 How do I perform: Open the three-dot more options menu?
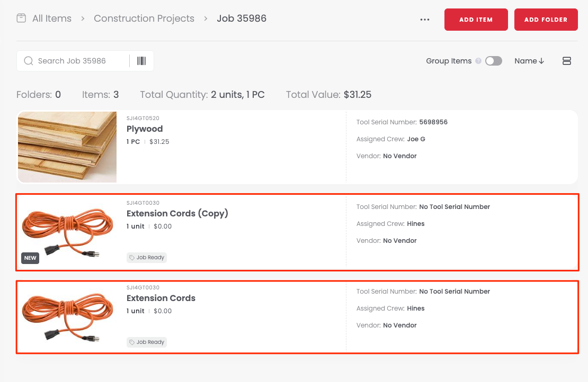point(424,20)
